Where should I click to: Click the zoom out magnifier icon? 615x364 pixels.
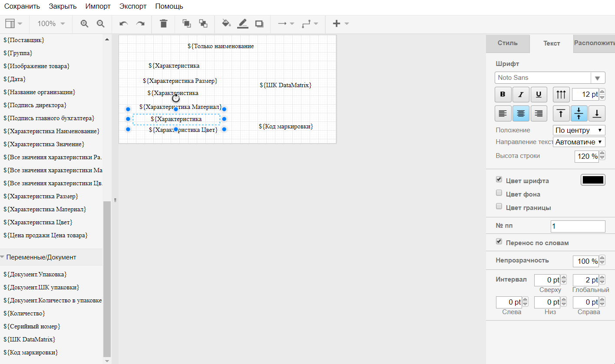point(100,24)
